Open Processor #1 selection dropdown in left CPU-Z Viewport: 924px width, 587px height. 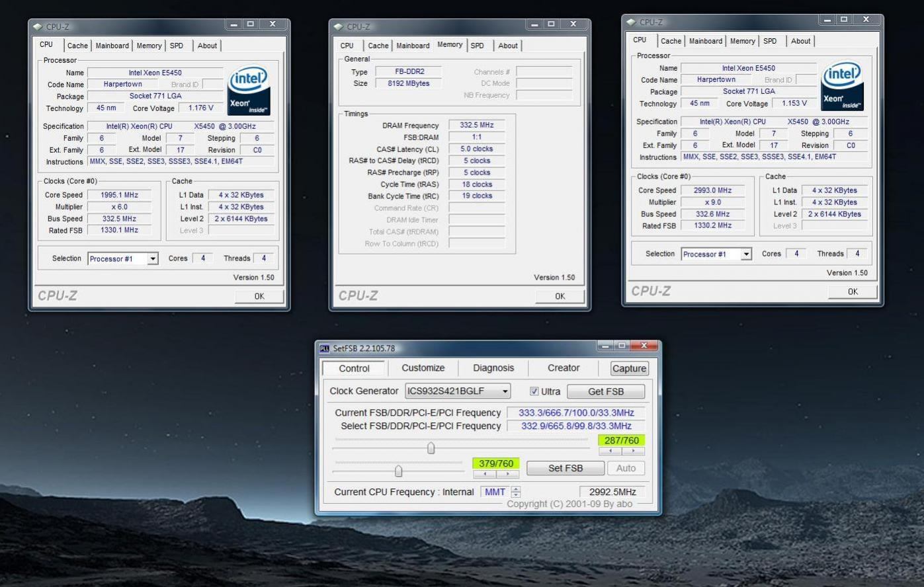point(123,258)
